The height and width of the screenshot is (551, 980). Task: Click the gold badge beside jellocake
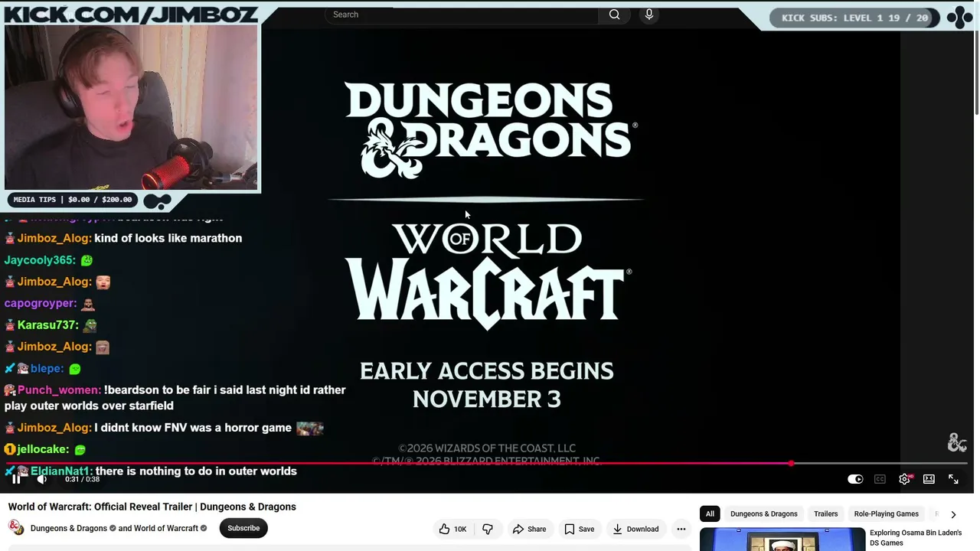click(x=10, y=449)
